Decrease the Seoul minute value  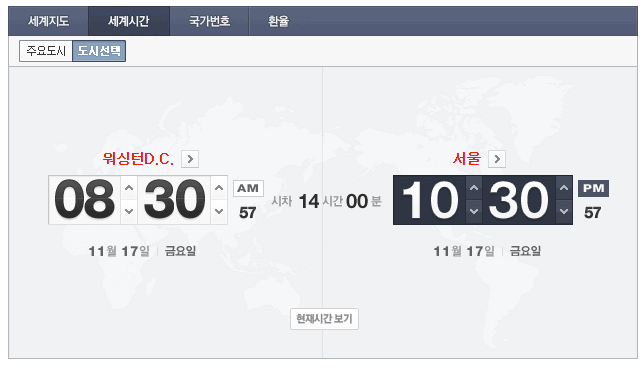click(x=564, y=212)
